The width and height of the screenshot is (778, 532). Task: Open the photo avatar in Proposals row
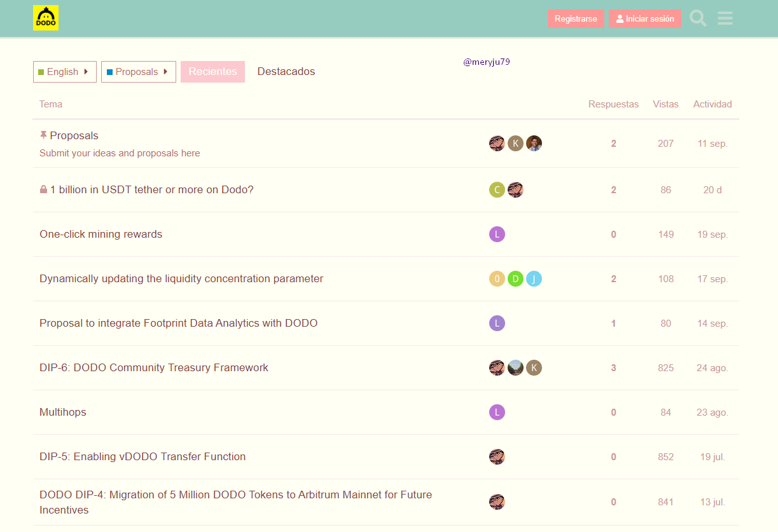tap(534, 143)
